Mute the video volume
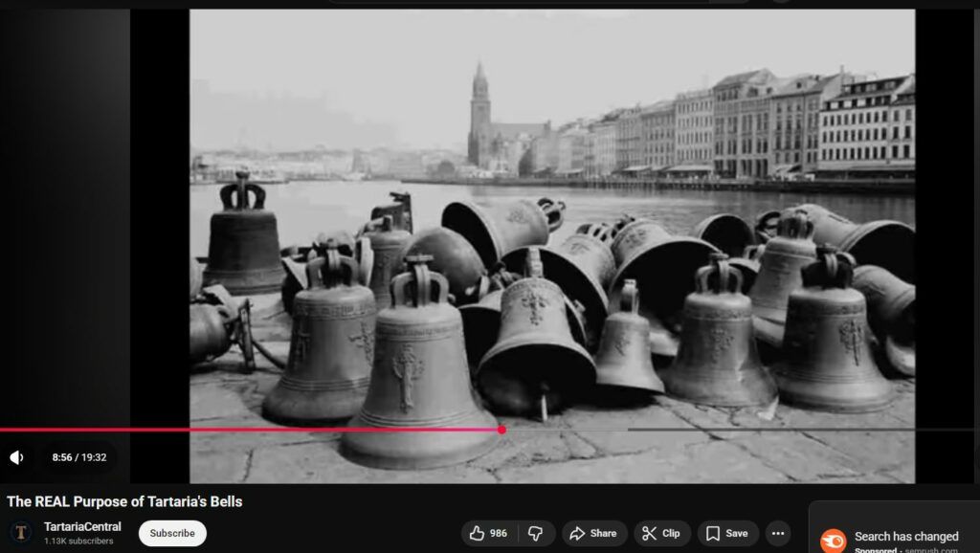980x553 pixels. 16,457
